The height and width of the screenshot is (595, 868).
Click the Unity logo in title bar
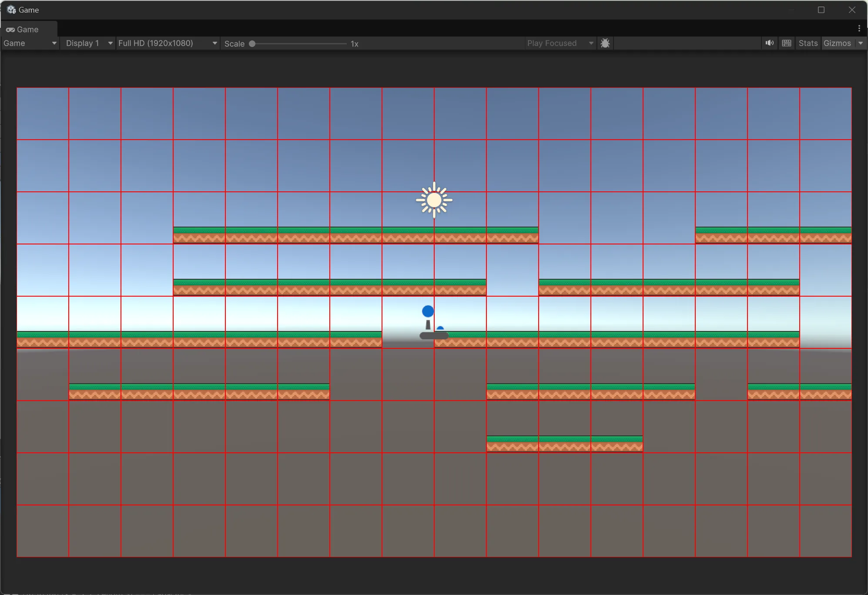click(x=11, y=10)
